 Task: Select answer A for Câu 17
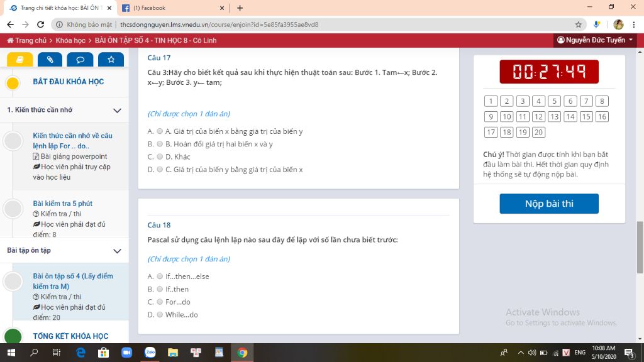[160, 131]
